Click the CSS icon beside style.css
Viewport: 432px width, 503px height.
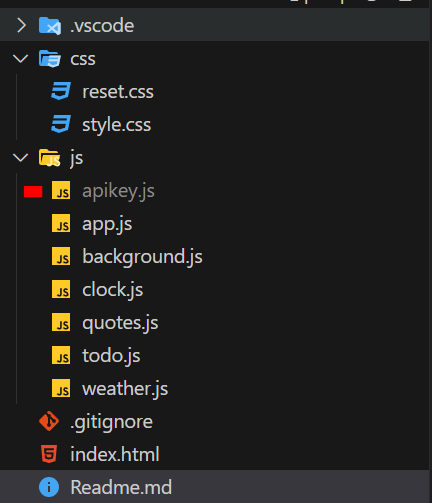point(61,124)
